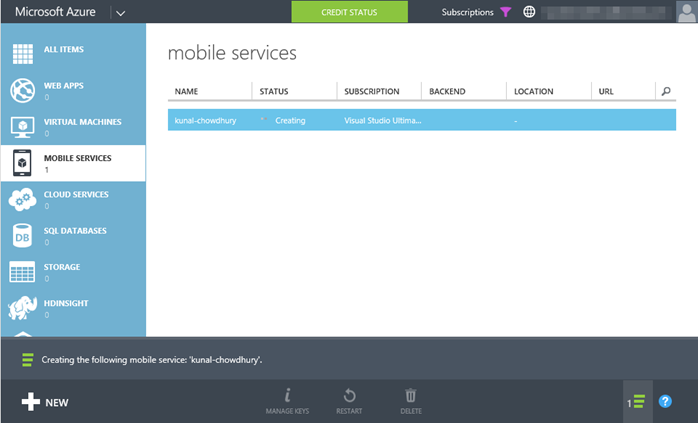Click the NEW button label
The height and width of the screenshot is (423, 698).
click(57, 403)
